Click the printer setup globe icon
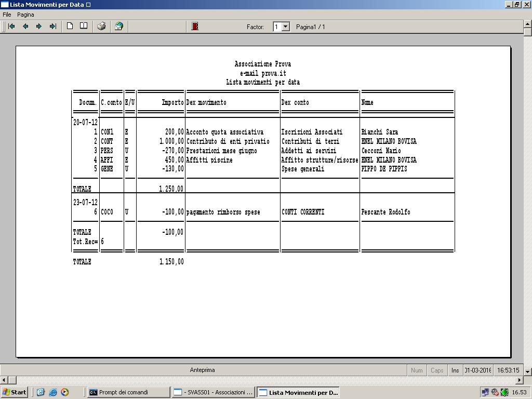532x399 pixels. 119,26
